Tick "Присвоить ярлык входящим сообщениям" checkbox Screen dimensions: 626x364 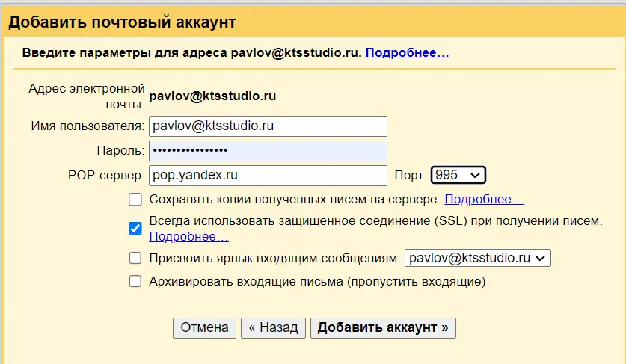135,258
